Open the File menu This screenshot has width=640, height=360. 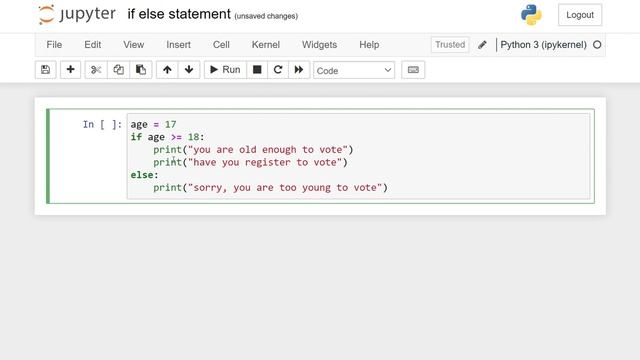pos(54,44)
